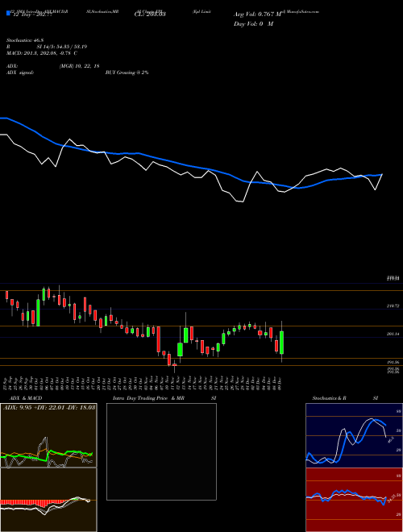Viewport: 403px width, 532px height.
Task: Click the blue 12-day SMA legend square
Action: [x=9, y=13]
